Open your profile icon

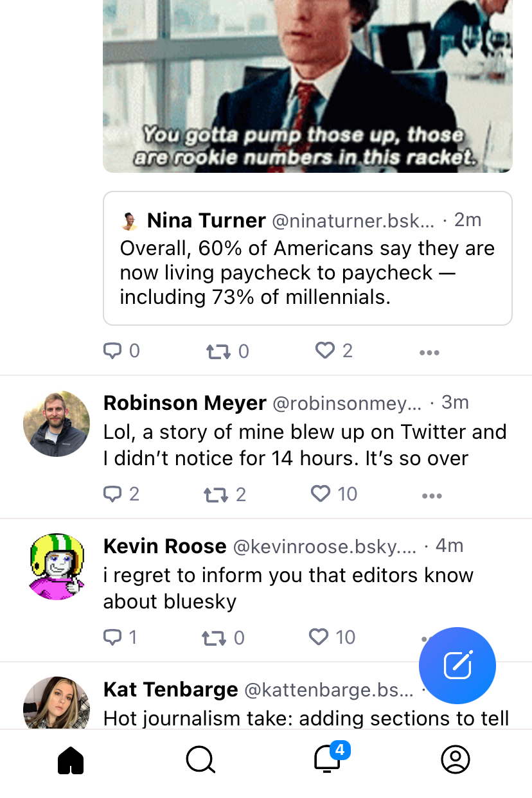[456, 760]
